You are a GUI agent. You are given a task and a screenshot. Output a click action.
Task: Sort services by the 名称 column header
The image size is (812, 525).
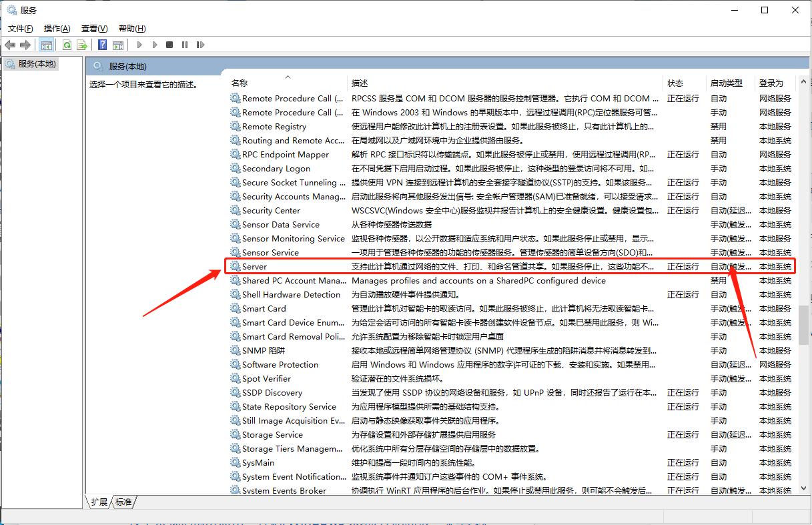click(240, 82)
